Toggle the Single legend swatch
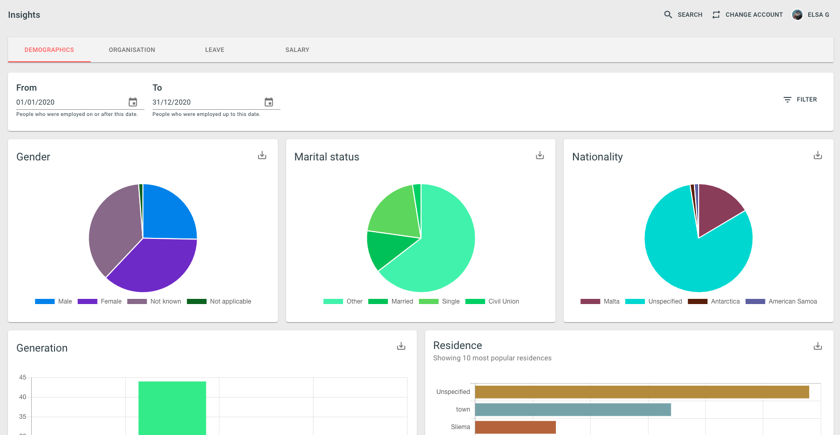 click(x=429, y=302)
